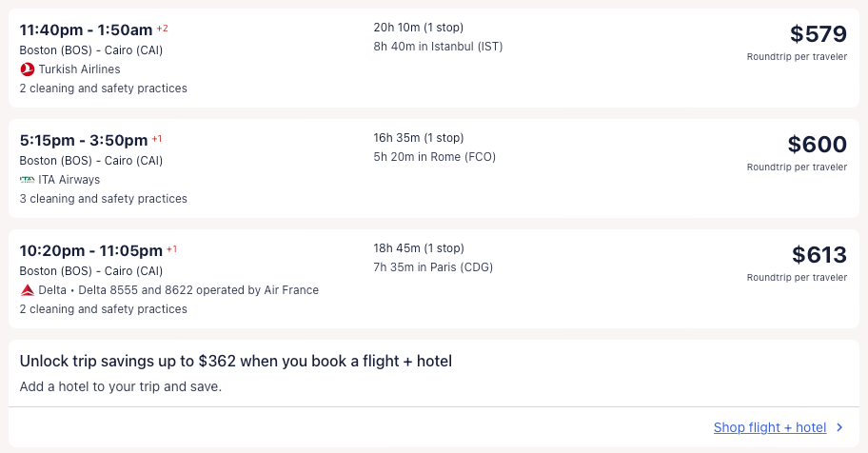Screen dimensions: 868x453
Task: Click Delta operated by Air France text
Action: click(x=179, y=290)
